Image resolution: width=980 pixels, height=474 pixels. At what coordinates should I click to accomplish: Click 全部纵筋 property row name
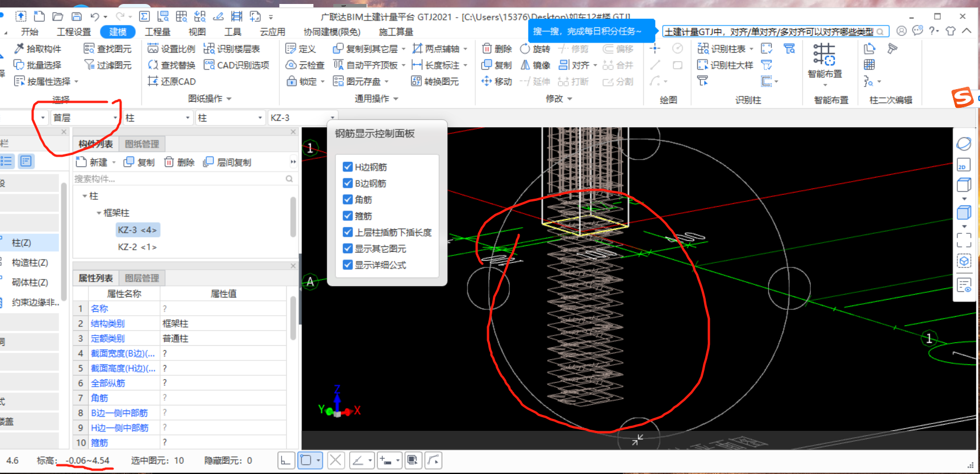[x=108, y=383]
